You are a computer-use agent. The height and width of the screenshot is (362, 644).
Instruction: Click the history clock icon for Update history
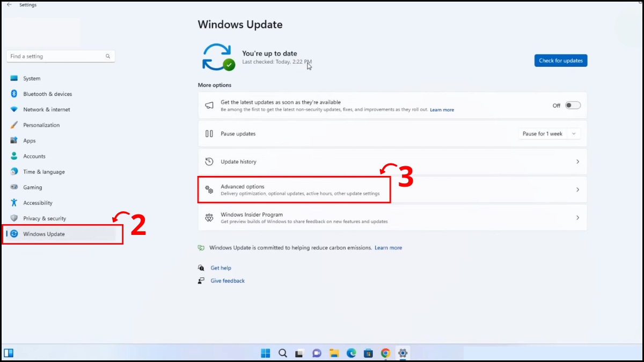coord(209,161)
